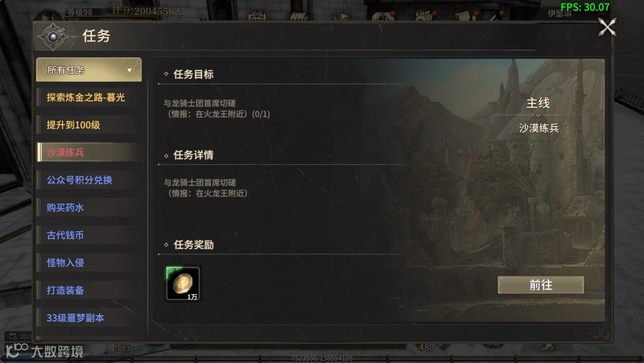Viewport: 644px width, 363px height.
Task: Open the 所有任务 filter dropdown
Action: (89, 70)
